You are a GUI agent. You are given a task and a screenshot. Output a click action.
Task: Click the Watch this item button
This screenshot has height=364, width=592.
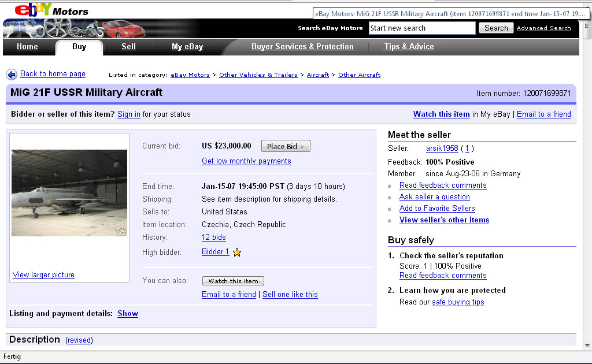click(x=234, y=281)
